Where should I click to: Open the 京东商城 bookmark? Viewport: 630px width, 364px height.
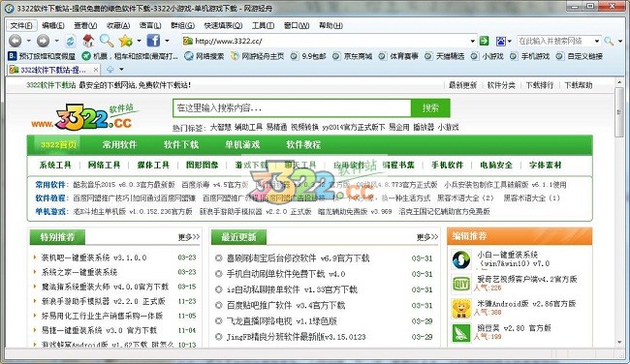tap(353, 56)
